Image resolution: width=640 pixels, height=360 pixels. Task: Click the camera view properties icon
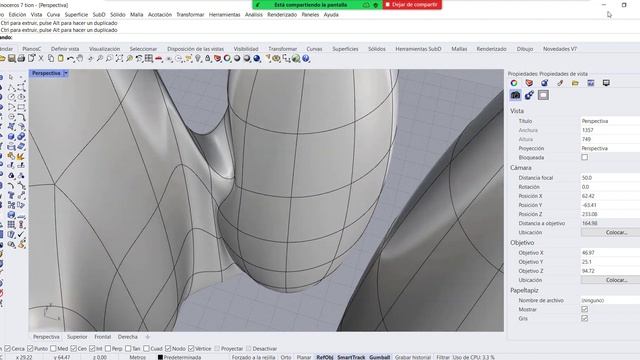pyautogui.click(x=516, y=95)
